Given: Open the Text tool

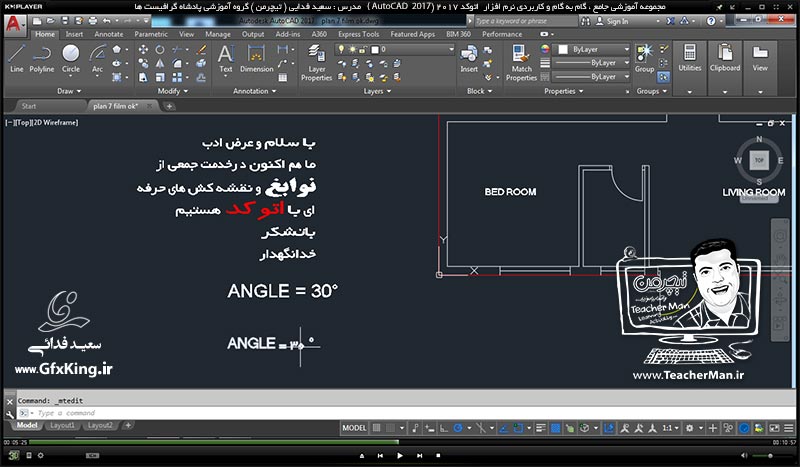Looking at the screenshot, I should (x=226, y=59).
